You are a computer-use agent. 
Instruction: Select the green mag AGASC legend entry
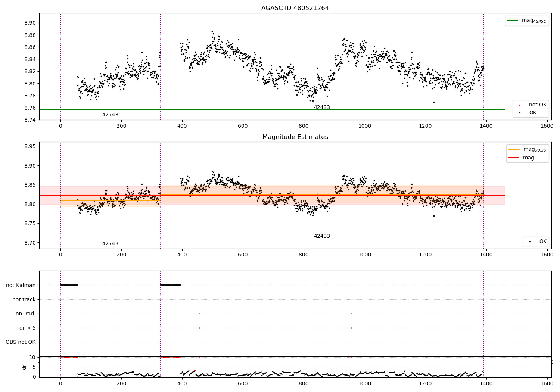pyautogui.click(x=527, y=21)
